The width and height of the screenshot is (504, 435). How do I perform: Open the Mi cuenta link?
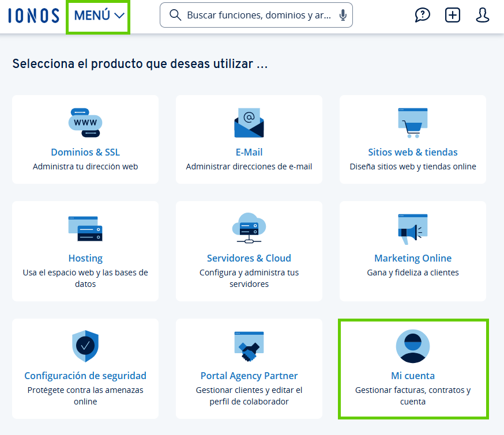pos(413,376)
